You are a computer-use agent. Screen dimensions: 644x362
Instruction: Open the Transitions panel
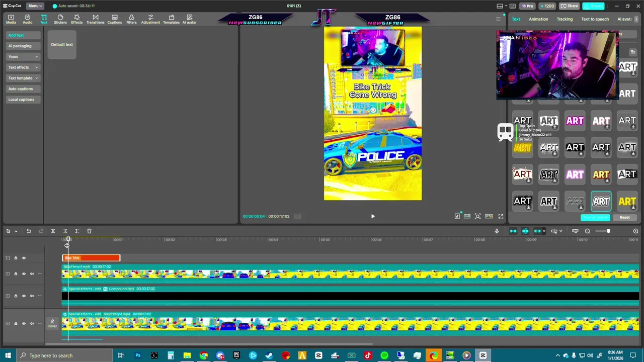95,19
